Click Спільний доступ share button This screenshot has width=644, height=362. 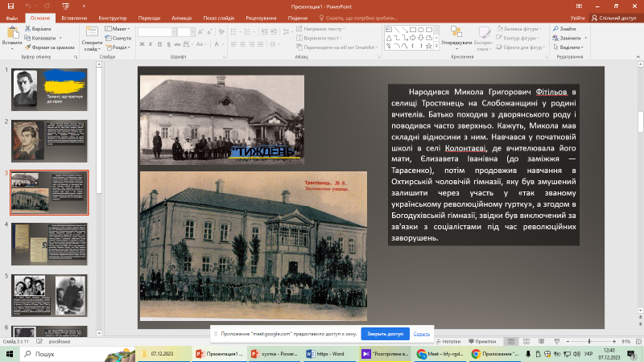coord(614,18)
